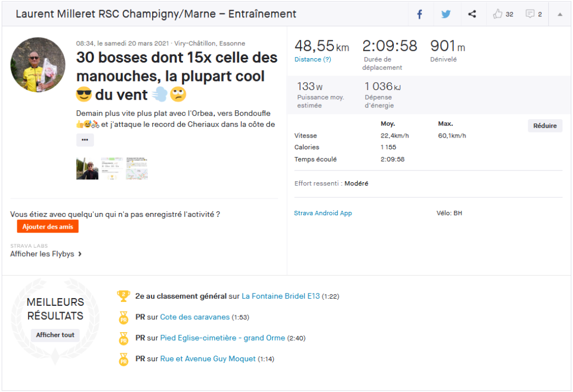
Task: Open the third map photo thumbnail
Action: click(x=137, y=168)
